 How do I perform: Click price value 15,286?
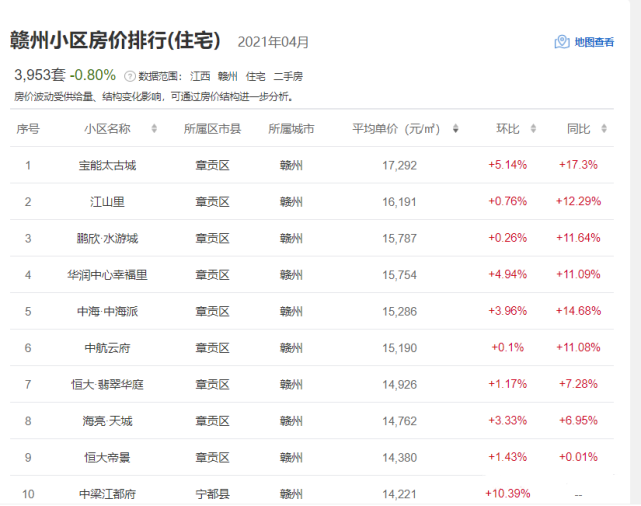click(x=399, y=311)
